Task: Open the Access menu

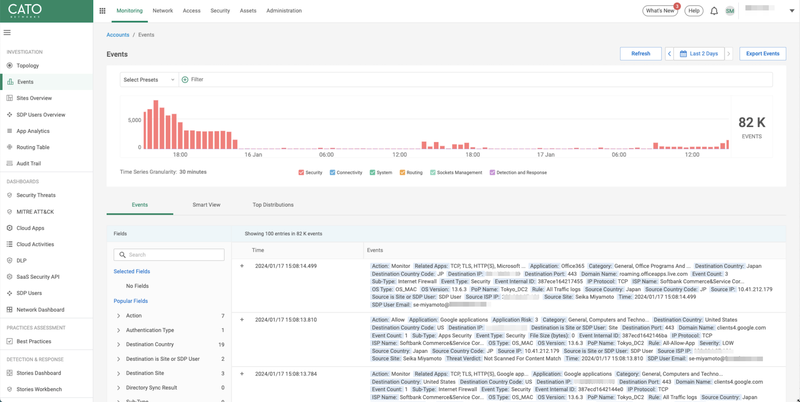Action: tap(191, 11)
